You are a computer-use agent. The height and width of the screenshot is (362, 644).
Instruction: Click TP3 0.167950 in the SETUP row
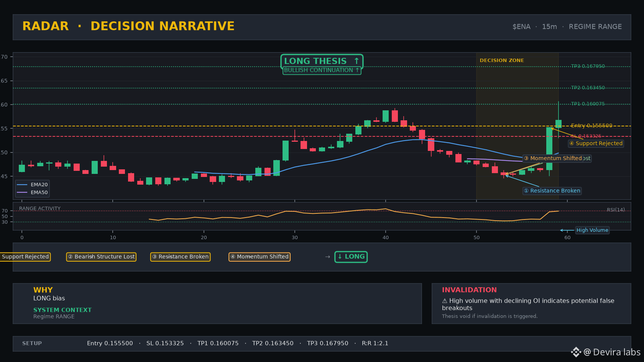(x=328, y=343)
